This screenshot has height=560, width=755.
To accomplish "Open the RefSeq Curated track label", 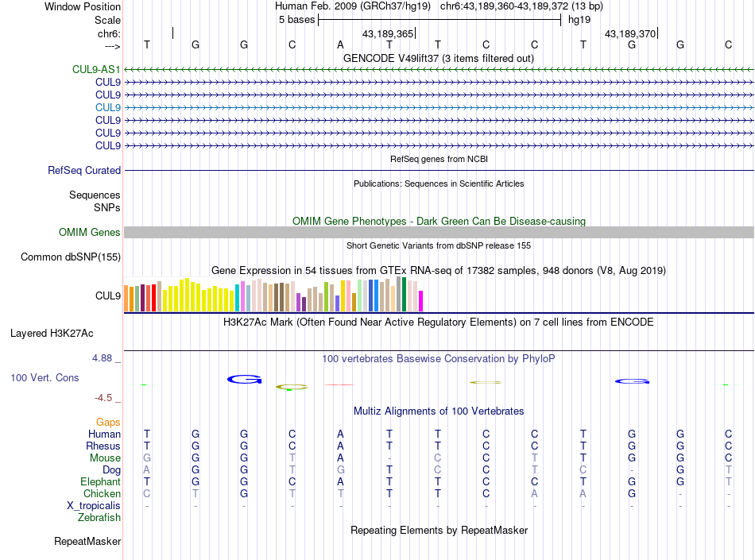I will tap(84, 170).
